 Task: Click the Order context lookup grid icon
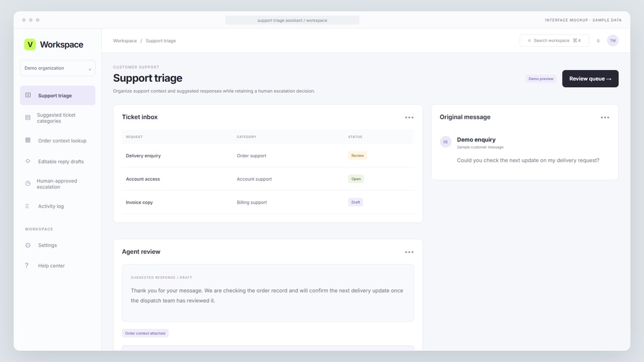[x=28, y=140]
